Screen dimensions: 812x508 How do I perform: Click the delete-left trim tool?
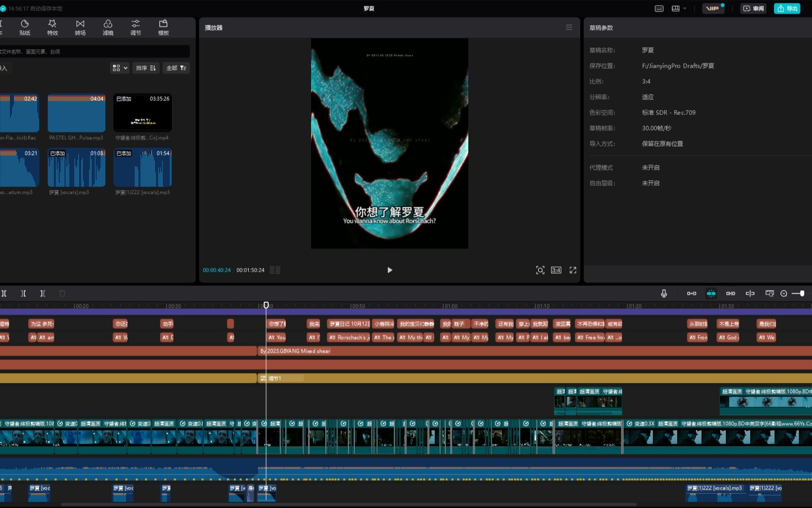[23, 293]
